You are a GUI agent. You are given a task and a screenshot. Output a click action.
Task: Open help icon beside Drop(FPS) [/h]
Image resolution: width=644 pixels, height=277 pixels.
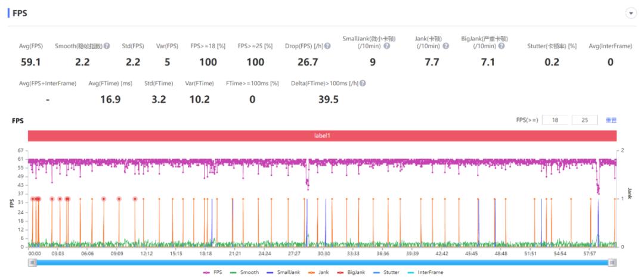coord(327,46)
